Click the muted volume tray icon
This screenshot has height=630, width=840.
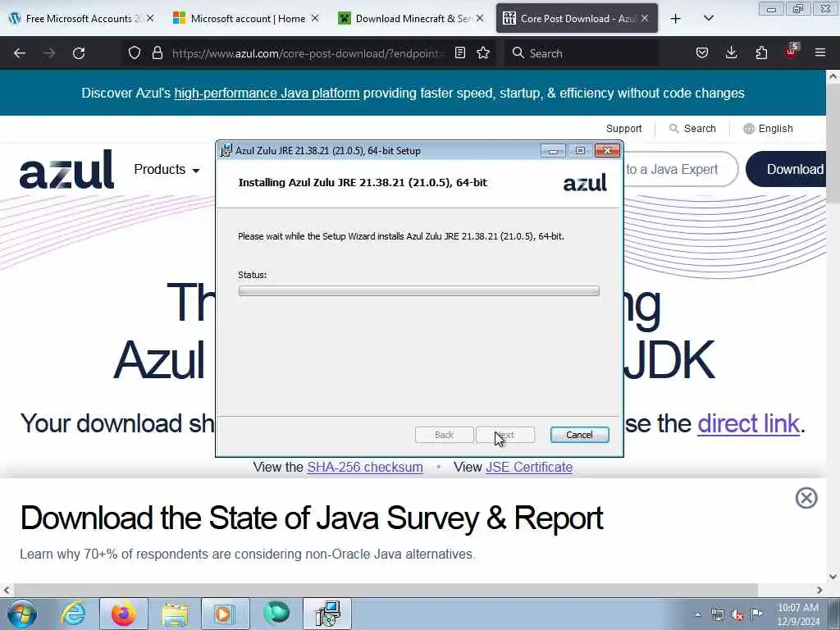pyautogui.click(x=737, y=615)
